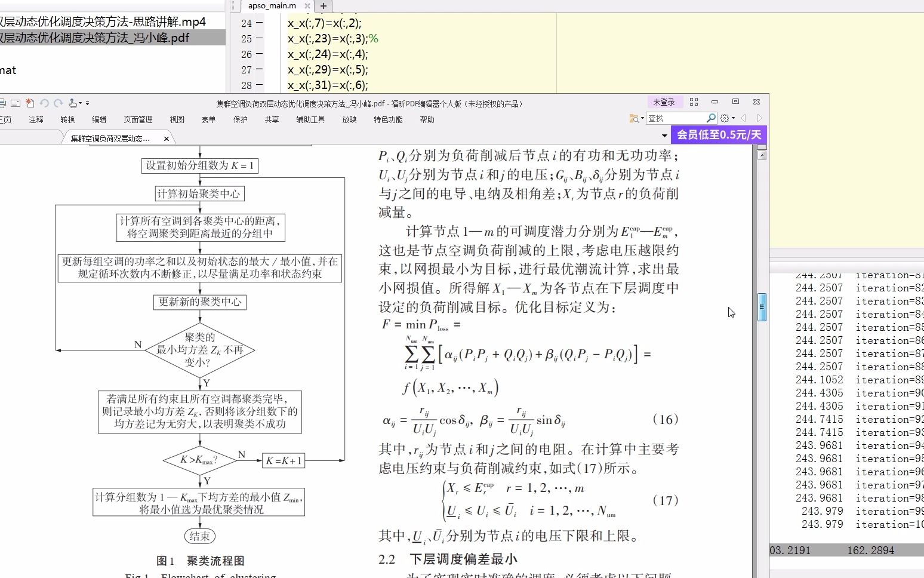
Task: Click the new blank document icon with red star
Action: [x=30, y=103]
